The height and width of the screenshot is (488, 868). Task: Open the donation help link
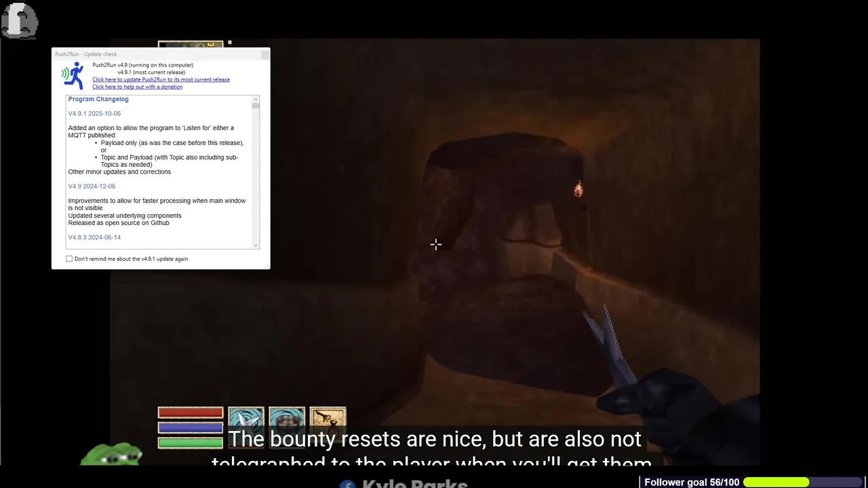(x=137, y=87)
